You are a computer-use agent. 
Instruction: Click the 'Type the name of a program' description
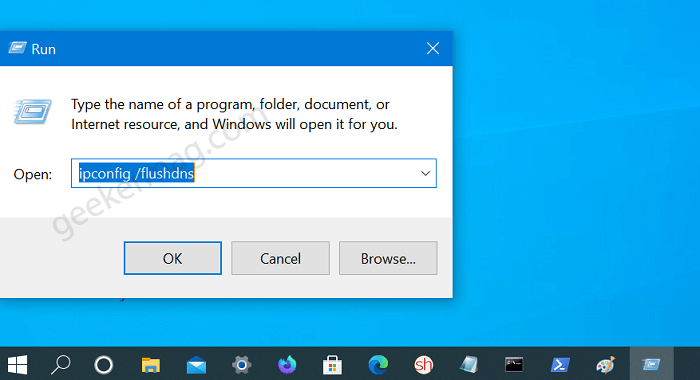tap(234, 114)
